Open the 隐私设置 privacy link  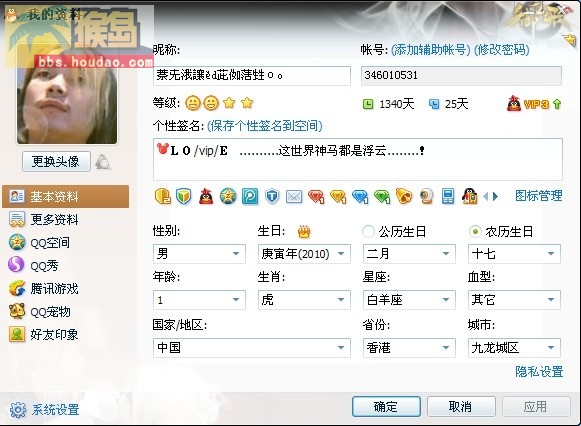539,372
